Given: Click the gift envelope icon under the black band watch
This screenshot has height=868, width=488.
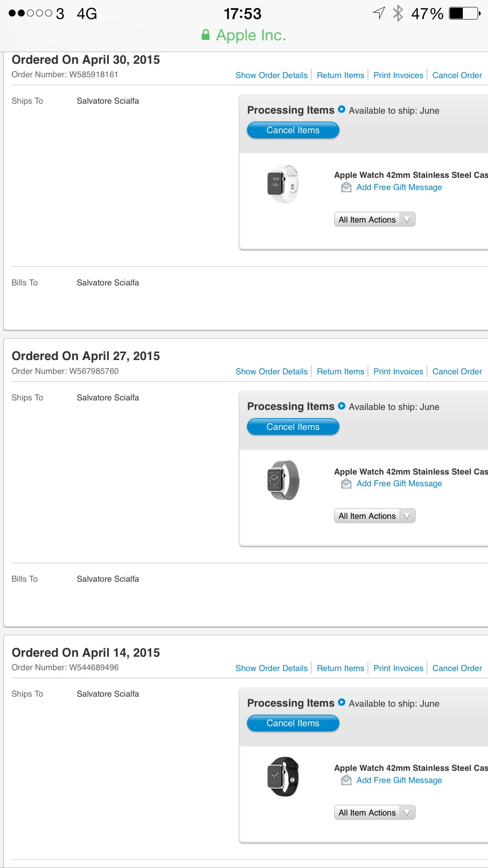Looking at the screenshot, I should pyautogui.click(x=346, y=780).
